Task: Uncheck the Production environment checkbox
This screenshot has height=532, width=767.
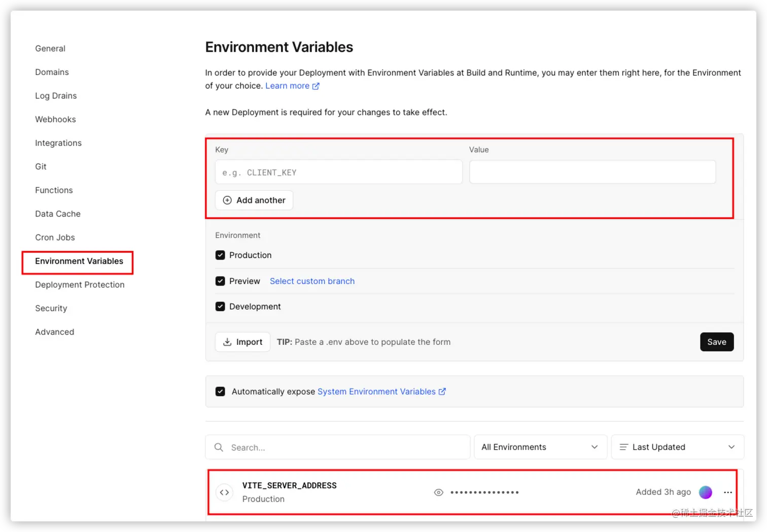Action: tap(220, 255)
